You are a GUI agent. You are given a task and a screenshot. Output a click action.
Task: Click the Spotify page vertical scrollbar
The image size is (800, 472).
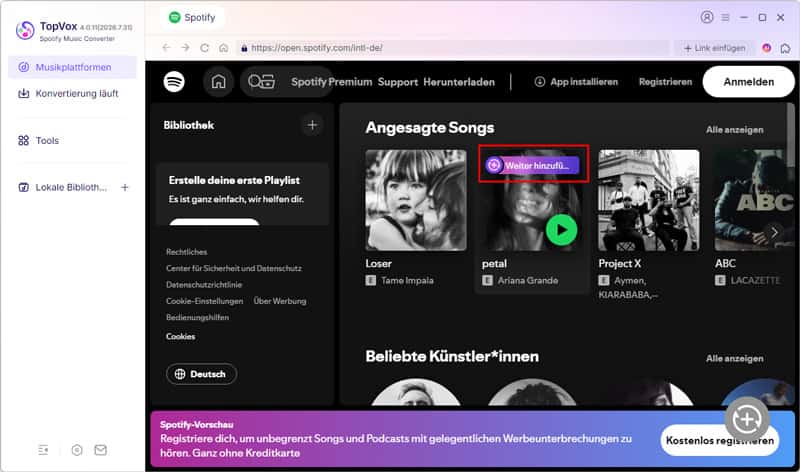click(791, 133)
